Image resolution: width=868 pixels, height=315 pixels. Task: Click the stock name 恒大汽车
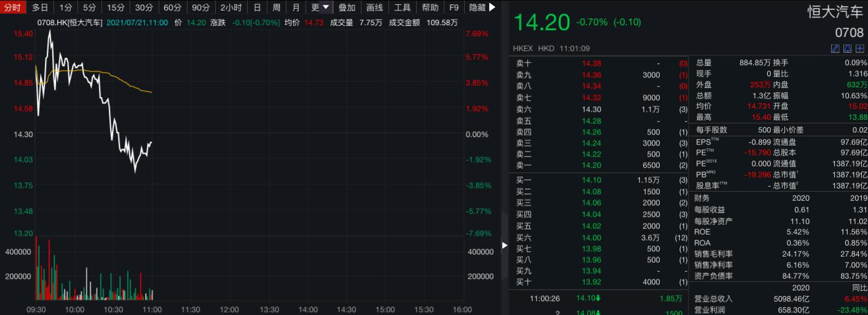click(x=835, y=11)
